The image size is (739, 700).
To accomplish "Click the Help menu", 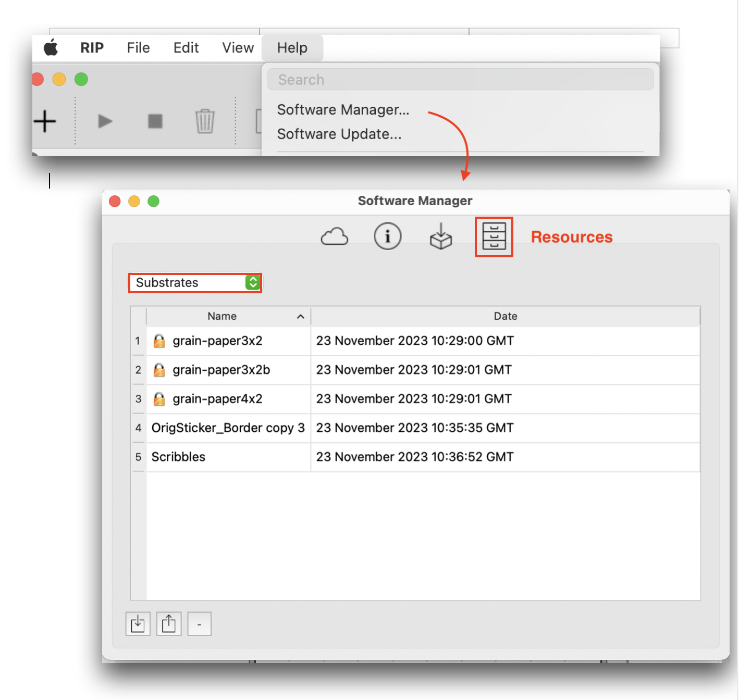I will (292, 48).
